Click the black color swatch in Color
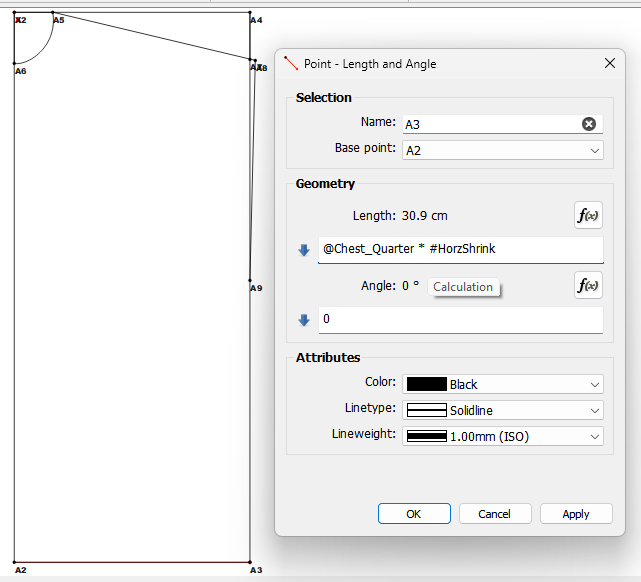The height and width of the screenshot is (582, 641). point(426,384)
